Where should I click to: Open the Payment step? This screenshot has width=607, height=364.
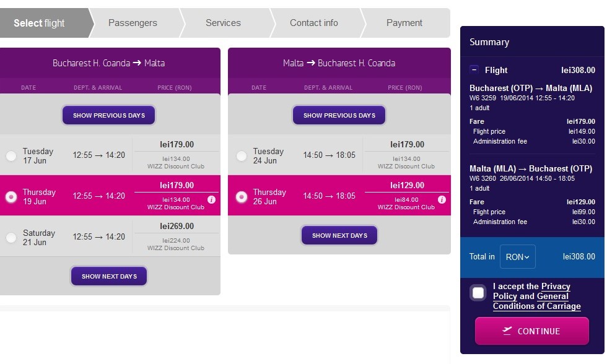[404, 23]
